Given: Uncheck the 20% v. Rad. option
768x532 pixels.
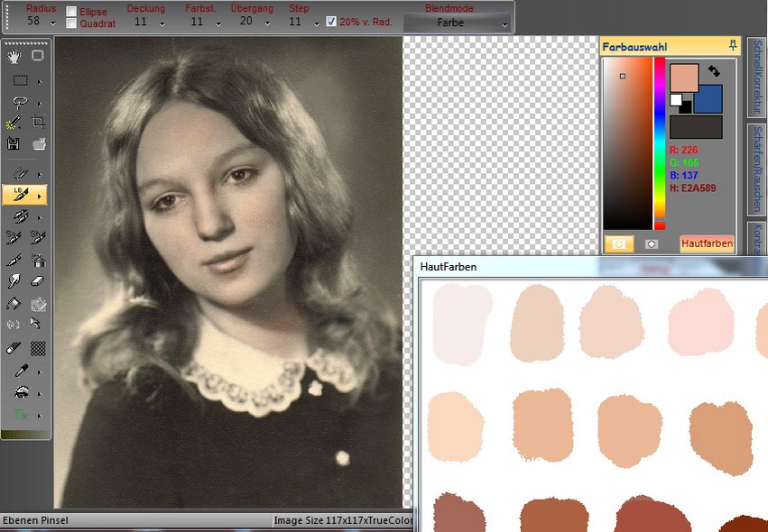Looking at the screenshot, I should point(331,22).
